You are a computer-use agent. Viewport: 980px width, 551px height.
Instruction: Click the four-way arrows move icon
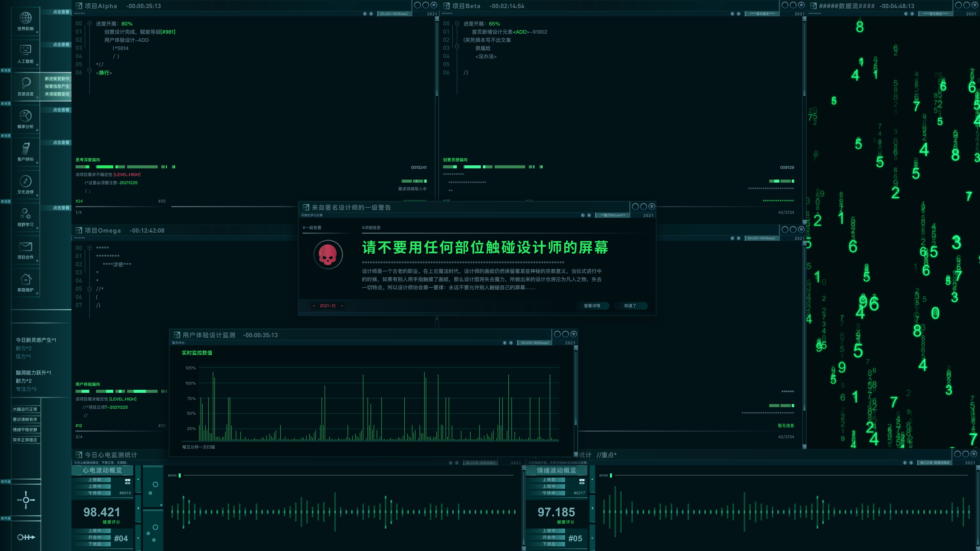[x=26, y=500]
